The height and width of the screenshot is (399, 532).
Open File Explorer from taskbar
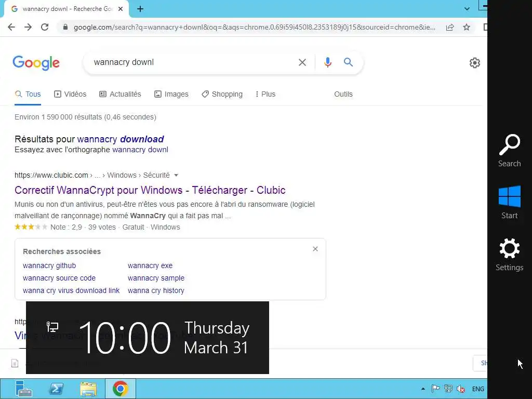[88, 389]
